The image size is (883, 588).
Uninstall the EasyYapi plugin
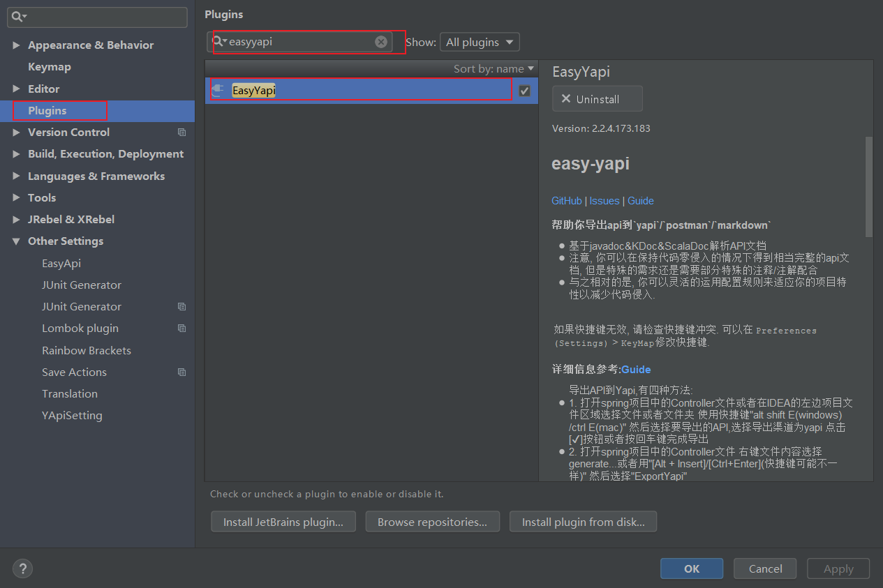pyautogui.click(x=598, y=98)
